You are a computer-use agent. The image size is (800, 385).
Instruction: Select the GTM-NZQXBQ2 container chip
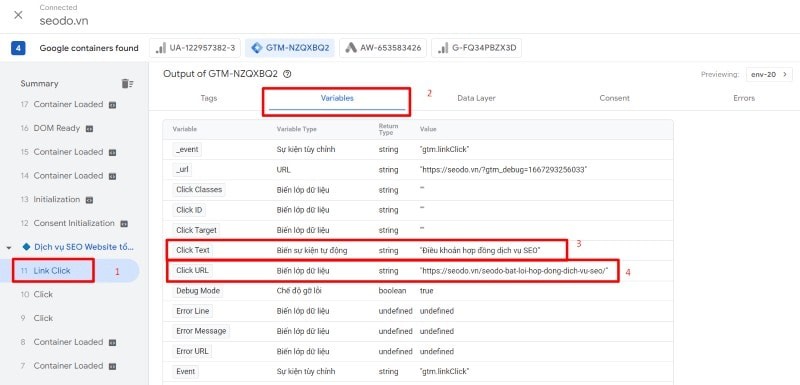(x=290, y=48)
